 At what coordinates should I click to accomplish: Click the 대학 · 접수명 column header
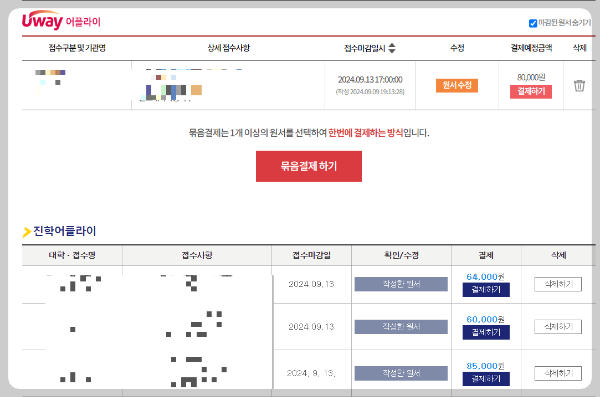point(72,255)
